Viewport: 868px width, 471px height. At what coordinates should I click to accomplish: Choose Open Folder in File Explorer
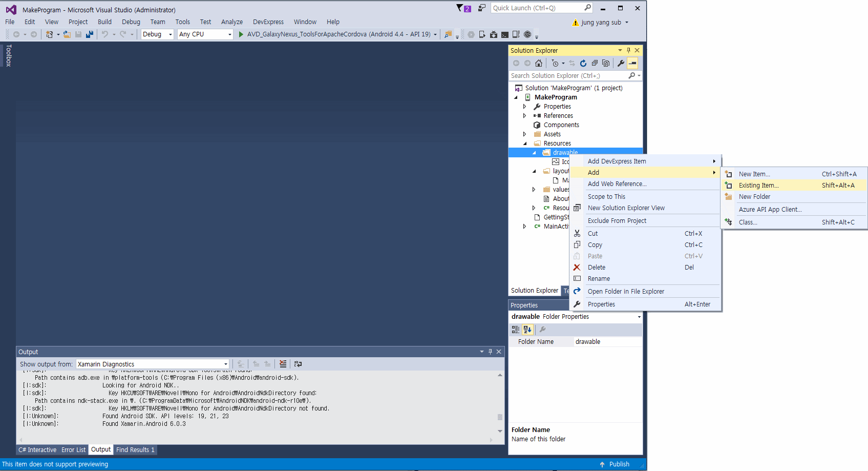click(645, 292)
